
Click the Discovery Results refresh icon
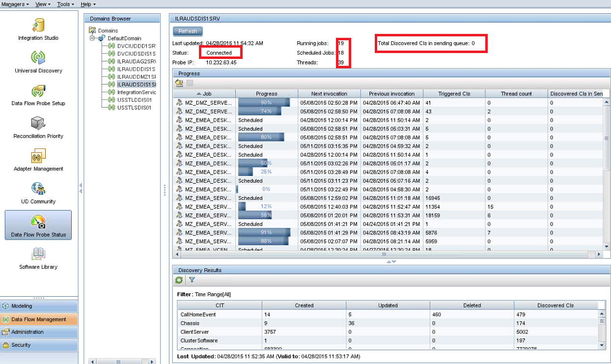point(179,280)
